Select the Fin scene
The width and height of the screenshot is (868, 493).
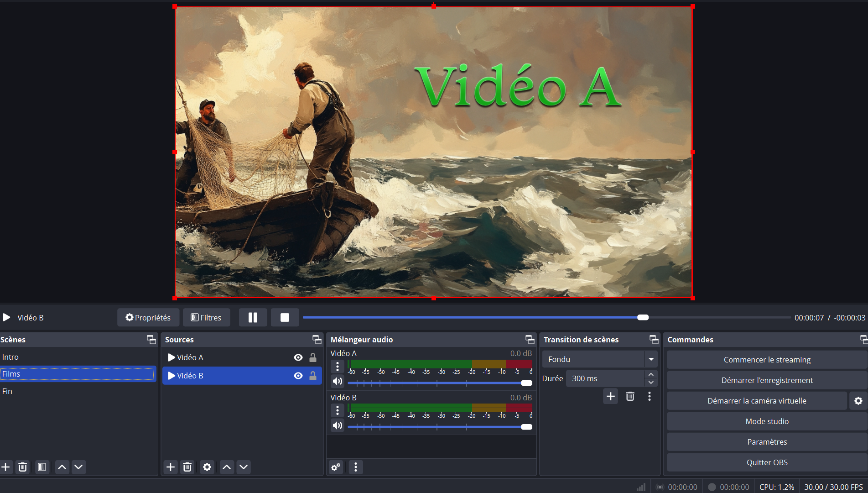click(x=7, y=391)
